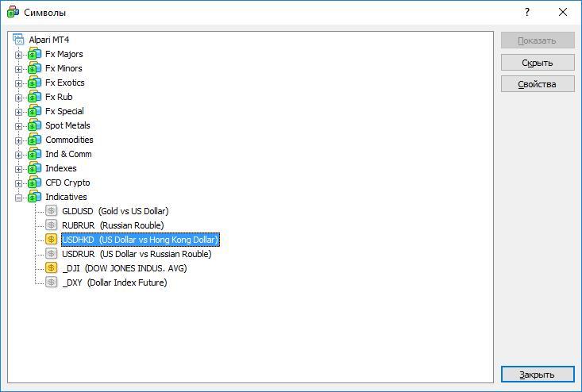Viewport: 582px width, 392px height.
Task: Select the Fx Exotics tree item
Action: tap(64, 83)
